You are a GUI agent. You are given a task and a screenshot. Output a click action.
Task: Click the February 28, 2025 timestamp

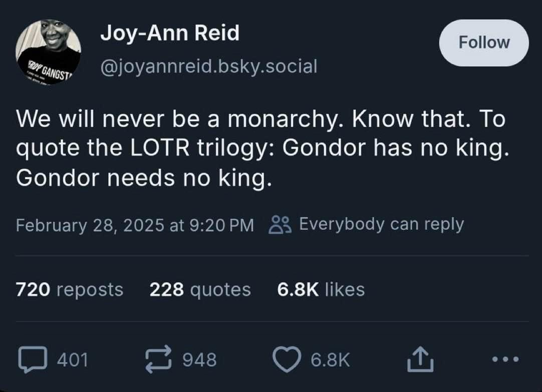click(x=135, y=225)
